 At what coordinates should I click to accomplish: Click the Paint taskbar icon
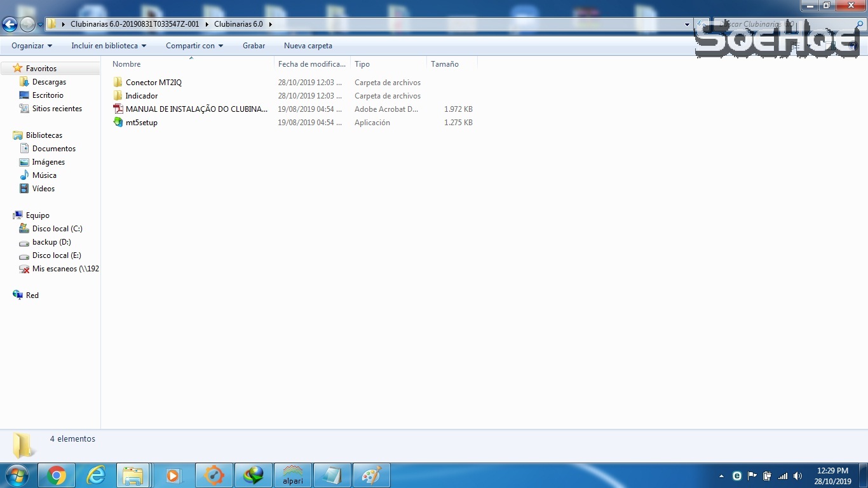(x=371, y=475)
